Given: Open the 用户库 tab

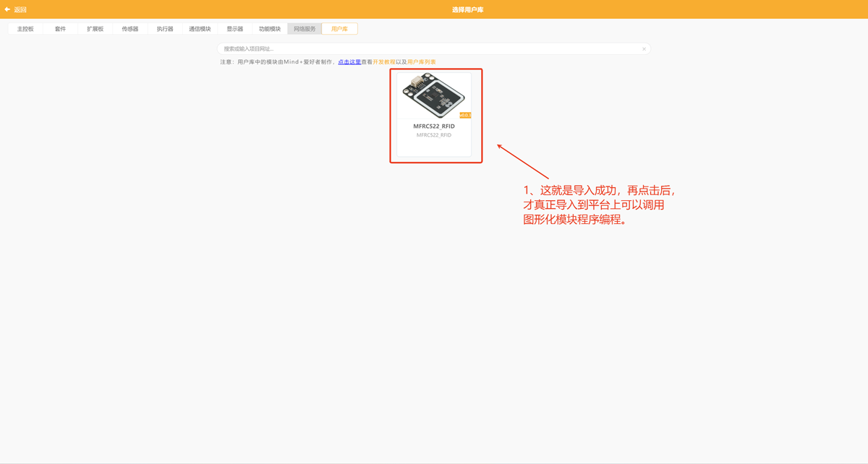Looking at the screenshot, I should click(x=339, y=29).
